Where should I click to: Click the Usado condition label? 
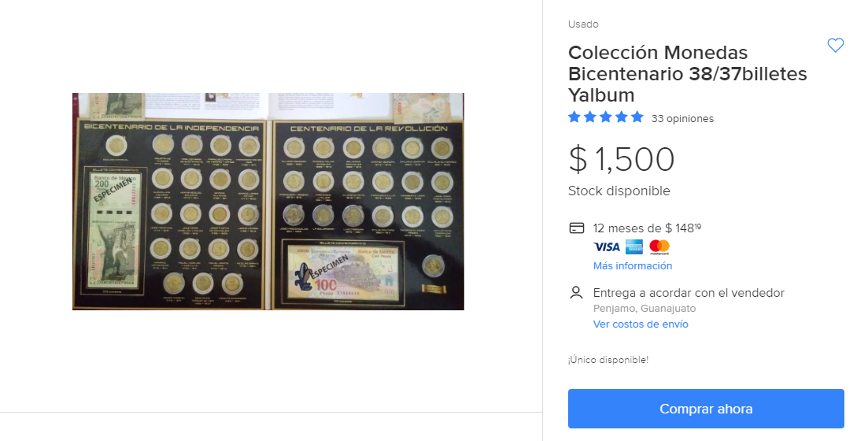coord(583,24)
